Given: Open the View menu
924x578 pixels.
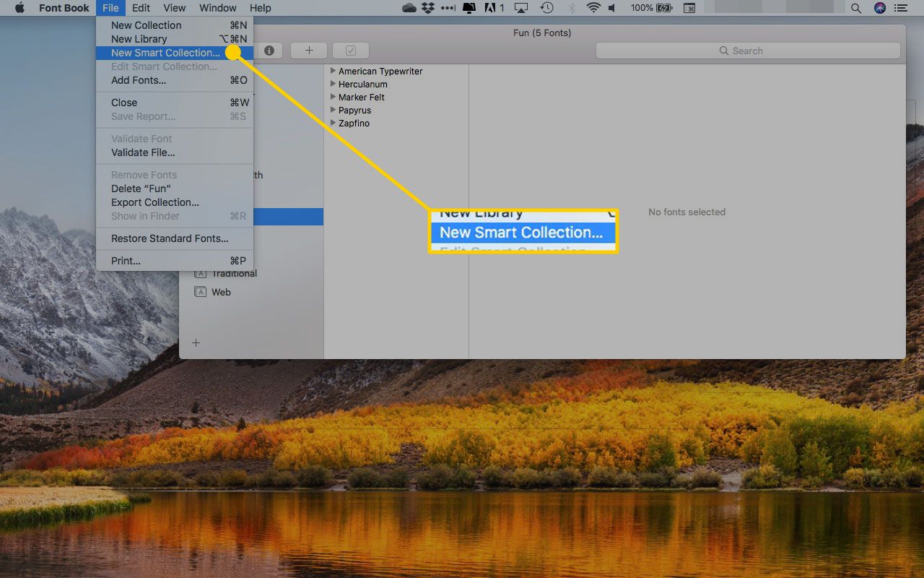Looking at the screenshot, I should (x=175, y=8).
